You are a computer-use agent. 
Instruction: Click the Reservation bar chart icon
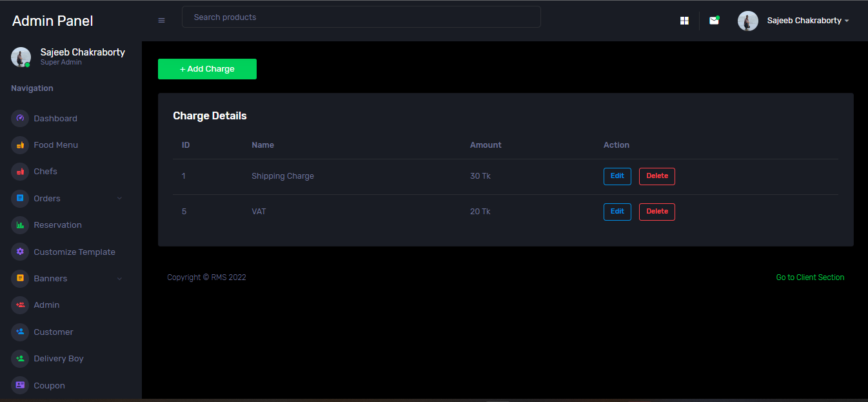tap(20, 225)
